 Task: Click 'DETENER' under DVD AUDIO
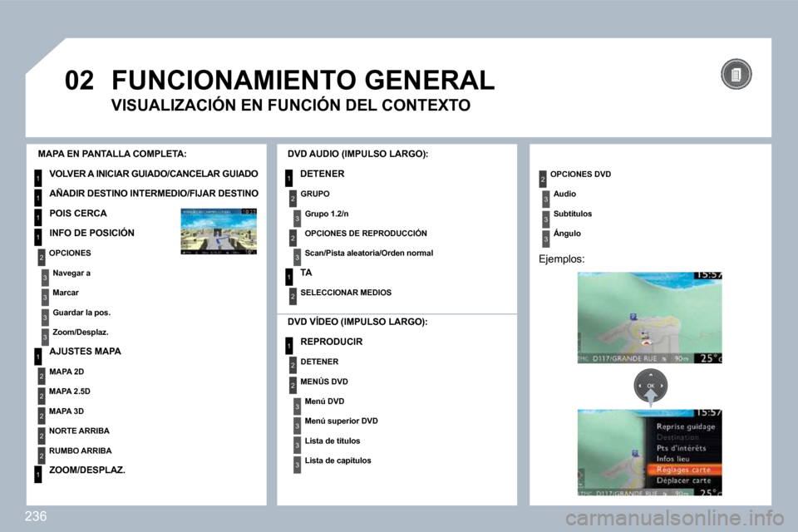click(323, 174)
